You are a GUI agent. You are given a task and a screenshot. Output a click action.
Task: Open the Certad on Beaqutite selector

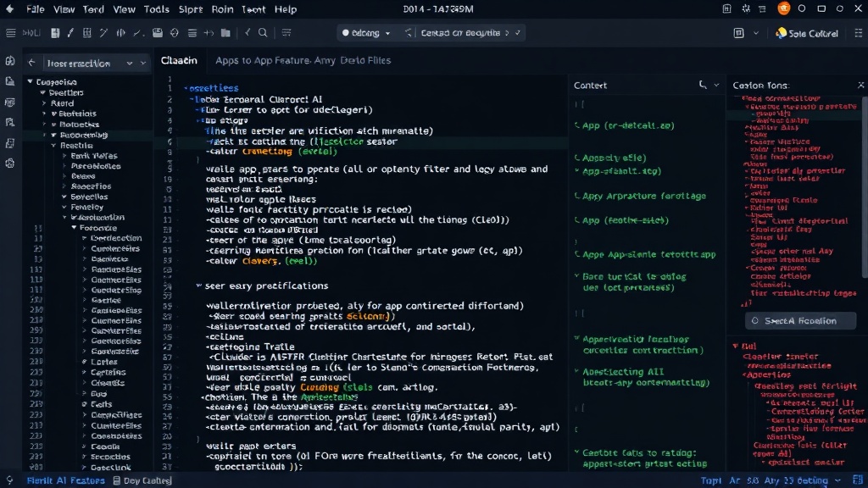pos(465,33)
